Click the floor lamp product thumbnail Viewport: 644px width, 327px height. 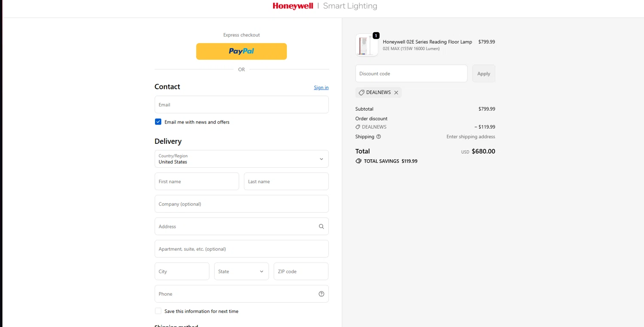(x=367, y=45)
